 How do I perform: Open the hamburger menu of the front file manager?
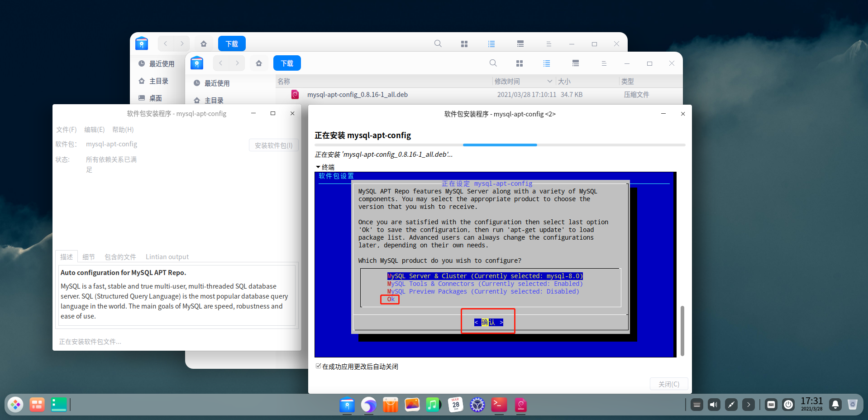[x=604, y=63]
